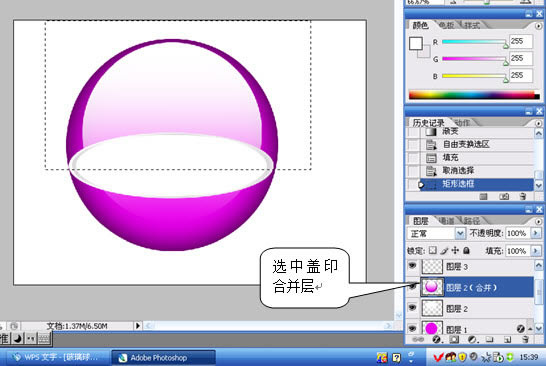Open the History panel options menu
546x366 pixels.
point(538,123)
